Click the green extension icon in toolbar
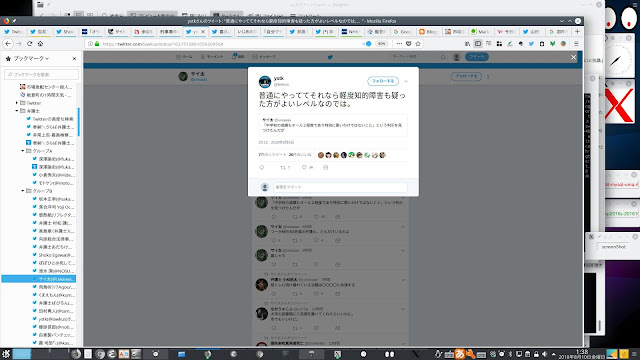This screenshot has width=640, height=360. point(552,44)
